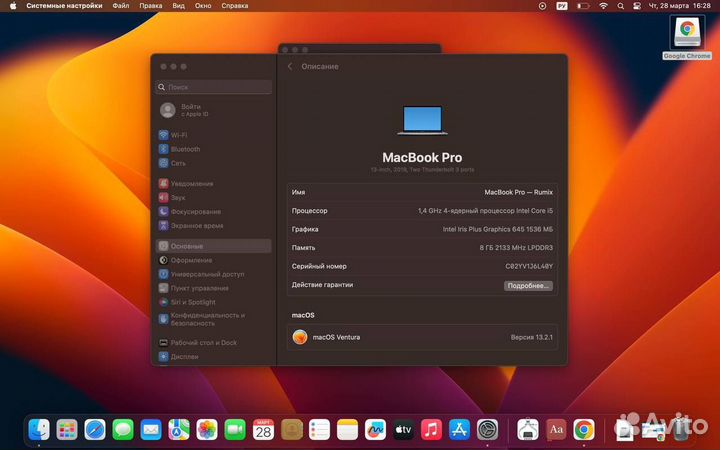Go back using the chevron next to Описание
The width and height of the screenshot is (720, 450).
[290, 67]
